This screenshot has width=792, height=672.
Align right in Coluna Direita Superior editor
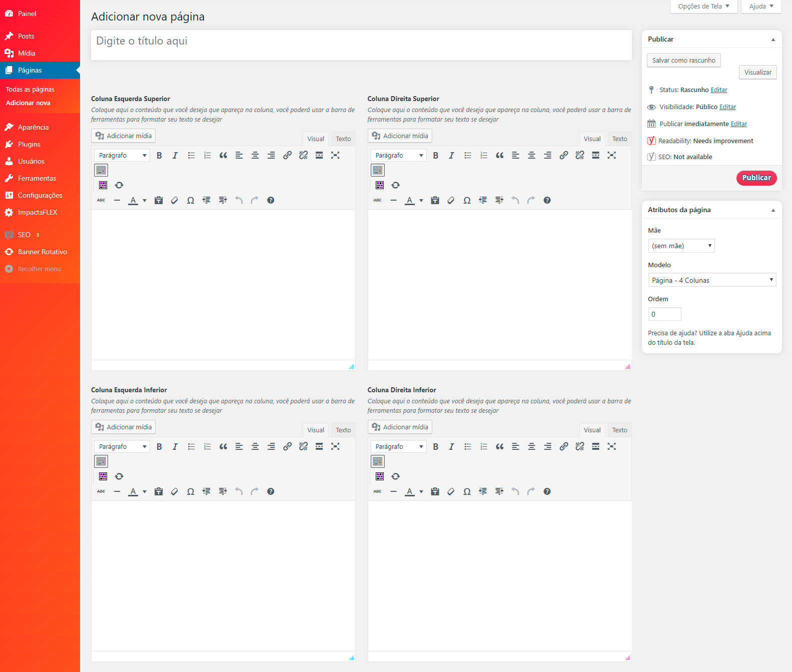coord(547,156)
